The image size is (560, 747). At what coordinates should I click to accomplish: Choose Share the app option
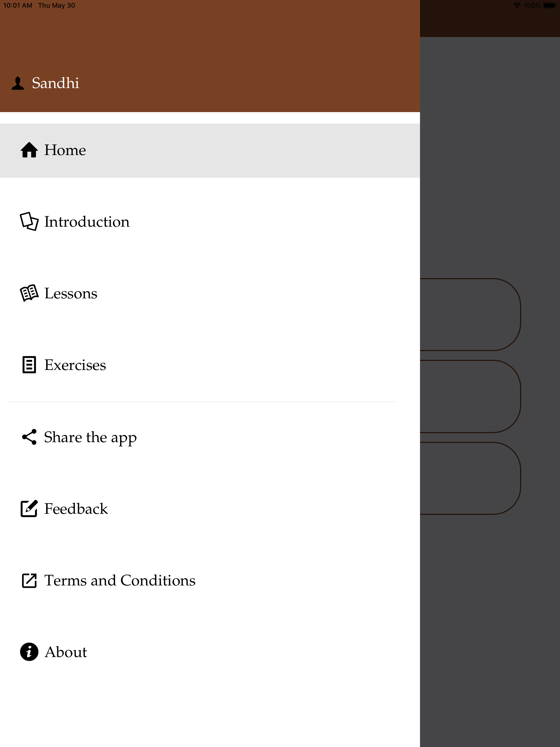tap(210, 437)
